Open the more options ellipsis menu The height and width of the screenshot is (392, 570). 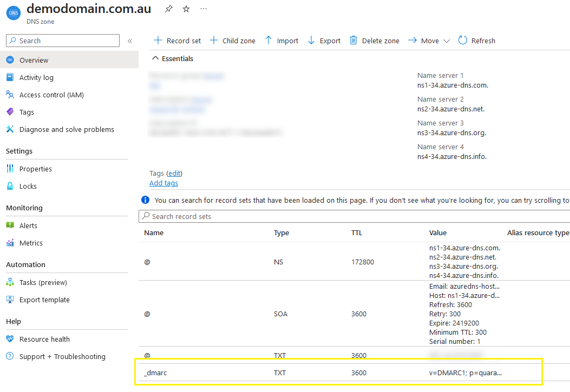[203, 9]
